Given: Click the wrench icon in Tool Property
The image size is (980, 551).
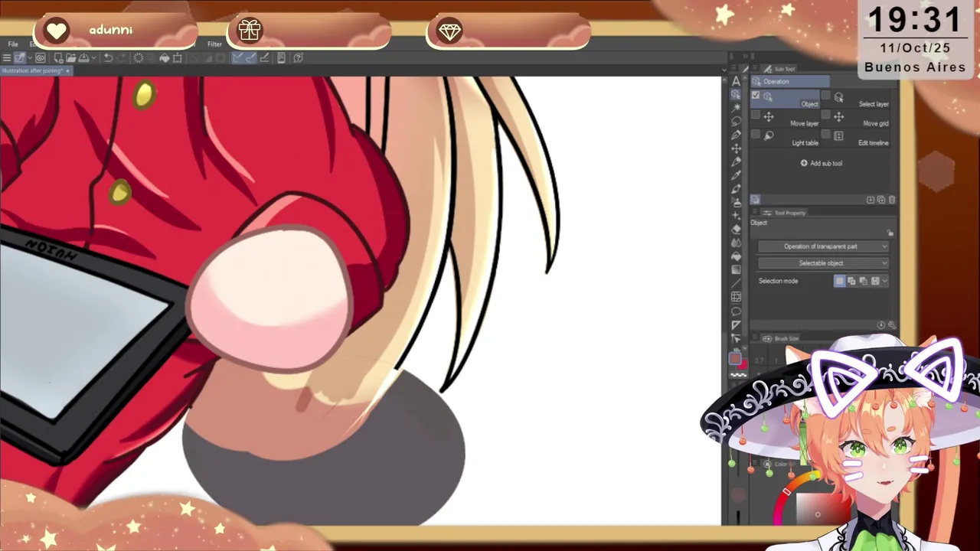Looking at the screenshot, I should point(892,325).
